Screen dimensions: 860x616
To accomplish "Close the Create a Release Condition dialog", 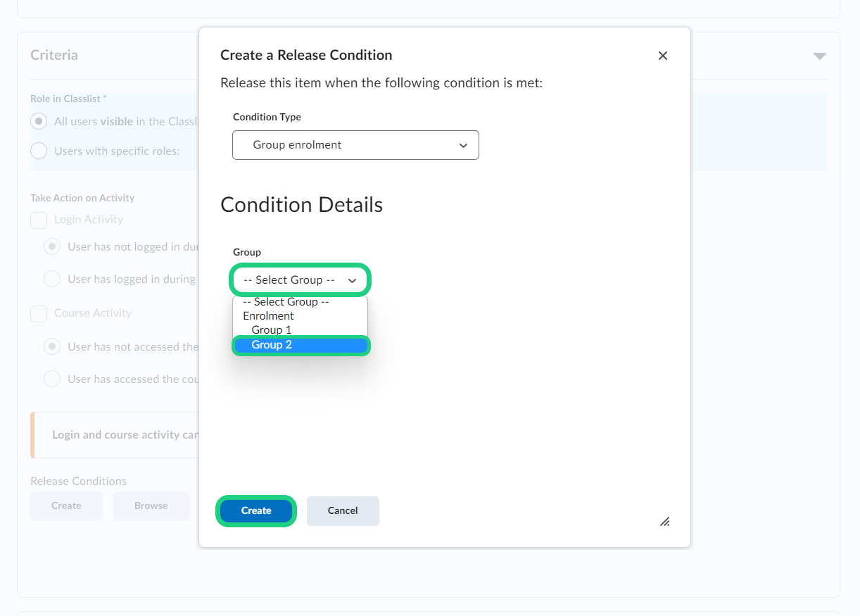I will pyautogui.click(x=662, y=56).
